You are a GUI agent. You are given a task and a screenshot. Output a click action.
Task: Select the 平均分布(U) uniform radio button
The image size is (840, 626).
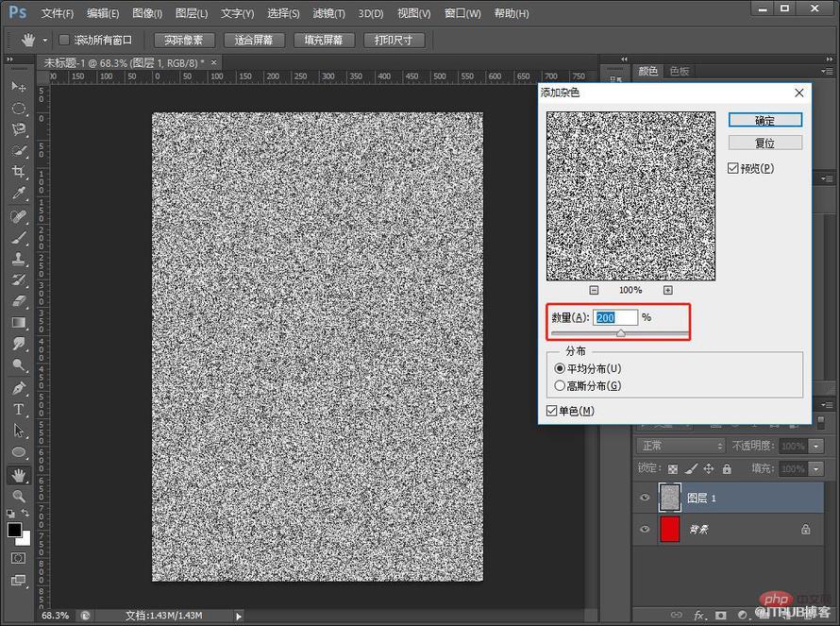[560, 369]
